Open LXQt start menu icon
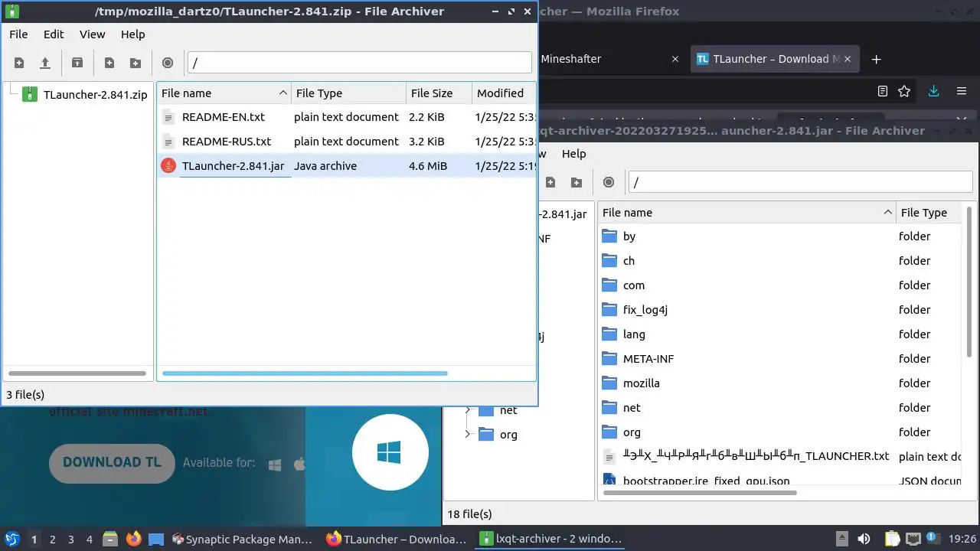Image resolution: width=980 pixels, height=551 pixels. [x=12, y=539]
